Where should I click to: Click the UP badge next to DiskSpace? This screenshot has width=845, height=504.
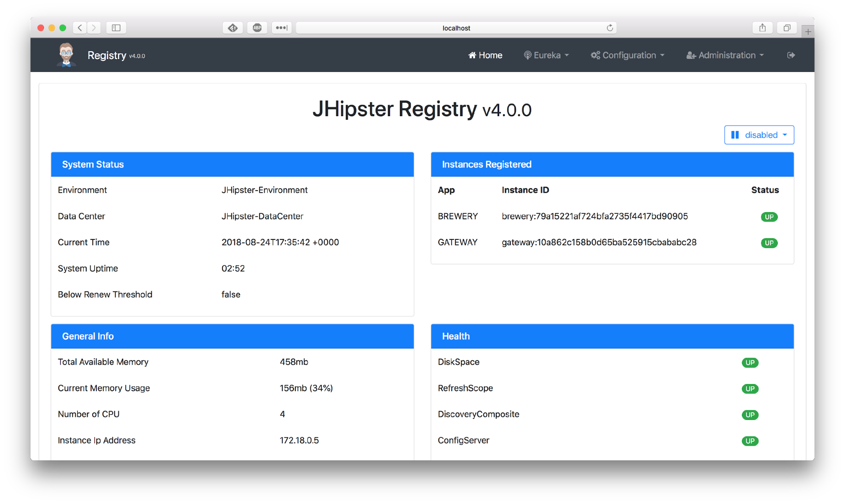click(x=750, y=362)
